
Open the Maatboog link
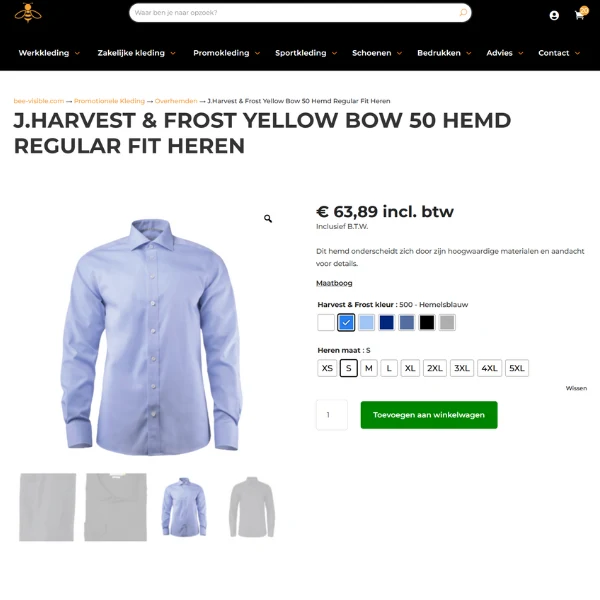pyautogui.click(x=334, y=283)
